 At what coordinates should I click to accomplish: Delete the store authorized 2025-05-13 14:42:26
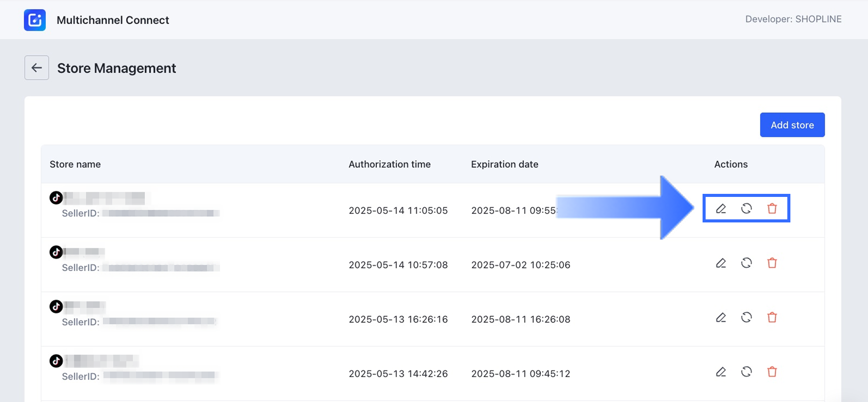(772, 372)
